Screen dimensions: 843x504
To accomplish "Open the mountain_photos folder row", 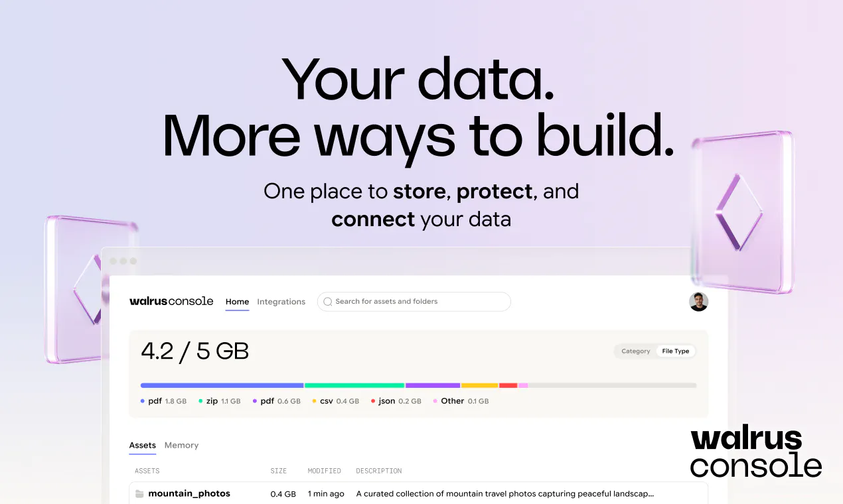I will [418, 493].
